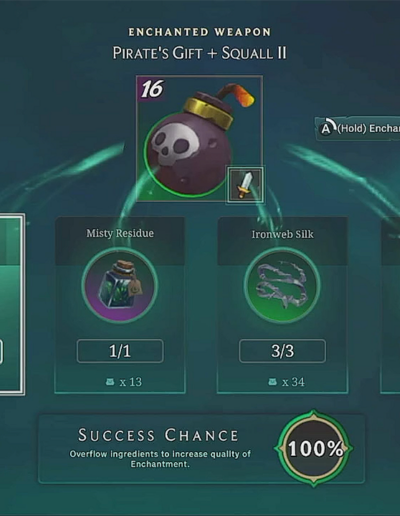Click the Ironweb Silk 3/3 quantity box
This screenshot has width=400, height=516.
coord(282,351)
